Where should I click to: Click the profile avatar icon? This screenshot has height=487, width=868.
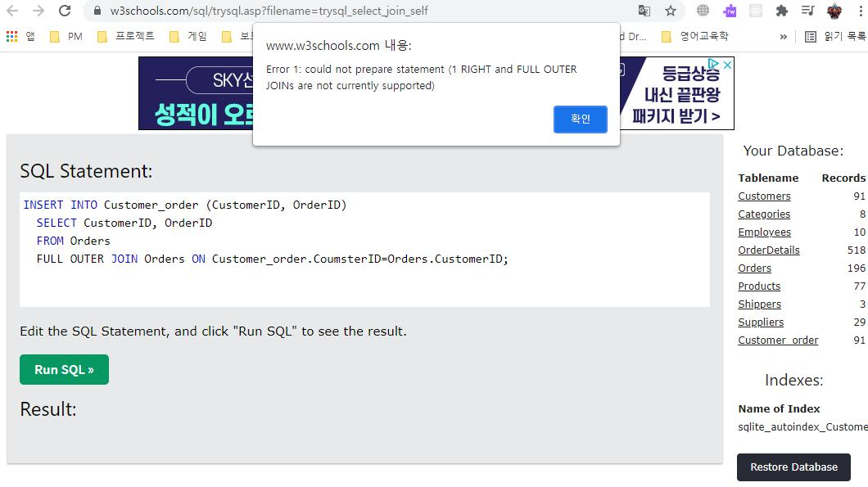(834, 11)
